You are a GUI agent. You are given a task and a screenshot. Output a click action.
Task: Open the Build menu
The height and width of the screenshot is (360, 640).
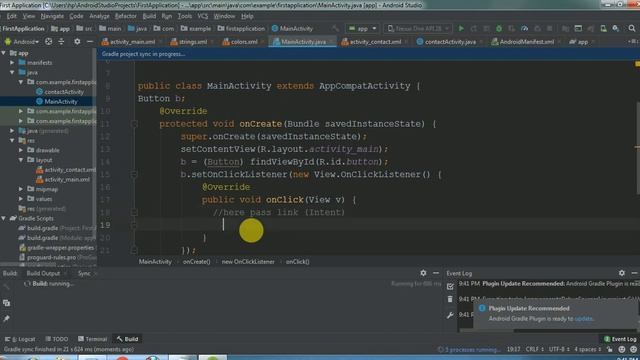(149, 16)
